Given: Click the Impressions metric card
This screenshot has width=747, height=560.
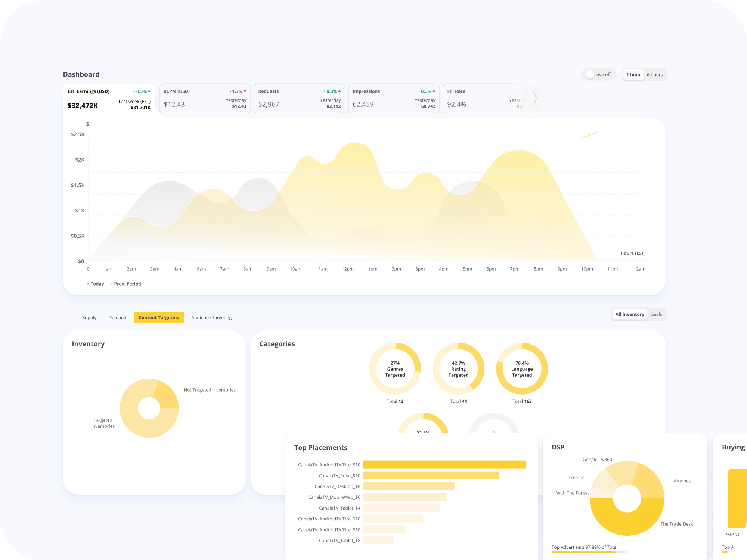Looking at the screenshot, I should click(394, 99).
